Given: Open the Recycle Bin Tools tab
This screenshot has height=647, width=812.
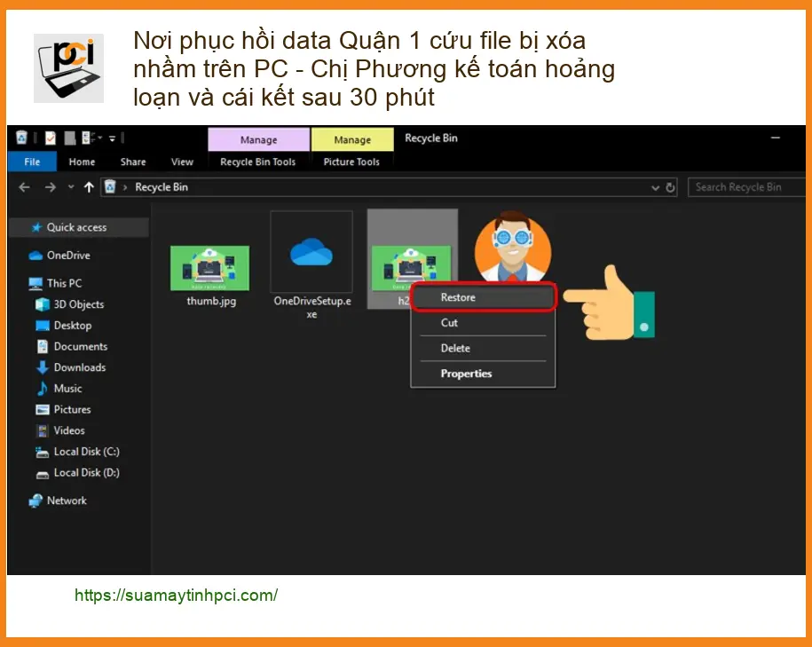Looking at the screenshot, I should pos(258,162).
